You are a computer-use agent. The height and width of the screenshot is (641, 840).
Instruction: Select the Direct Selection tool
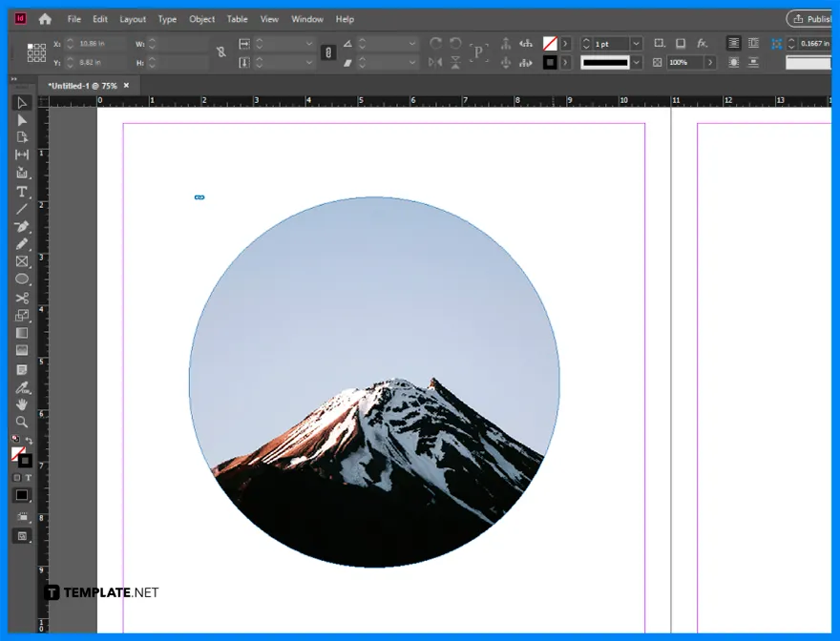22,119
